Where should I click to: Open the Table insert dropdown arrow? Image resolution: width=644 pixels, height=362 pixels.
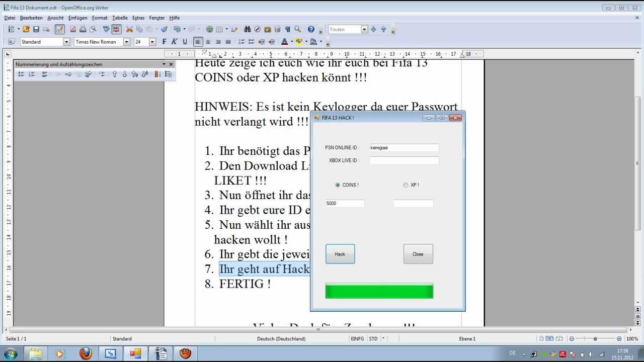227,29
